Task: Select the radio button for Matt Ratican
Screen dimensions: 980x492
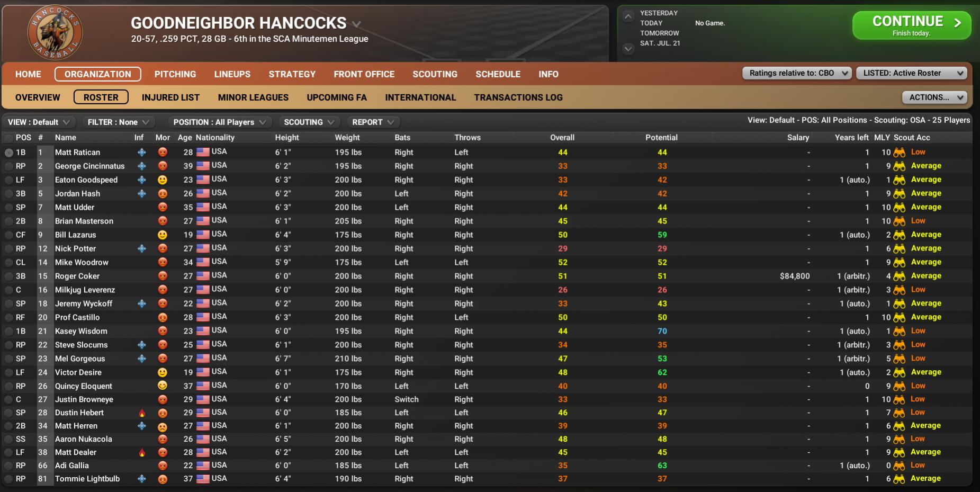Action: 9,153
